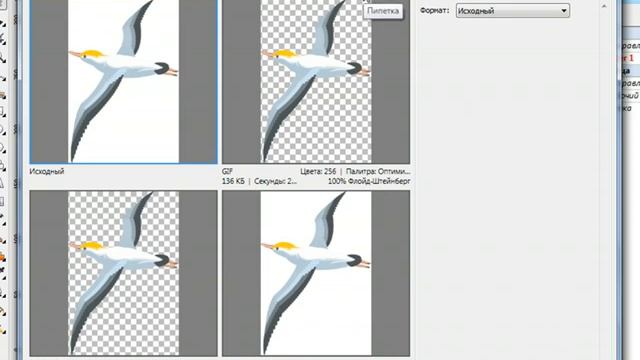This screenshot has height=360, width=640.
Task: Select the top GIF preview pane with transparency
Action: (316, 81)
